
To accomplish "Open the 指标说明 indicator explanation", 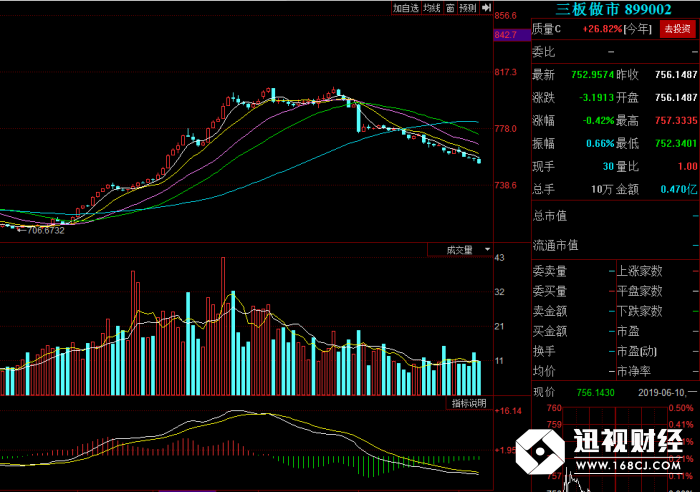I will coord(469,403).
